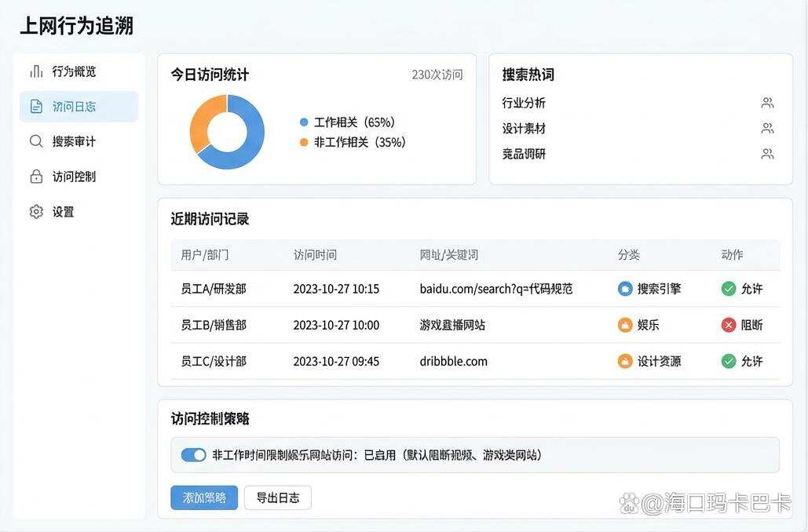
Task: Click the people icon next to 竞品调研
Action: tap(767, 154)
